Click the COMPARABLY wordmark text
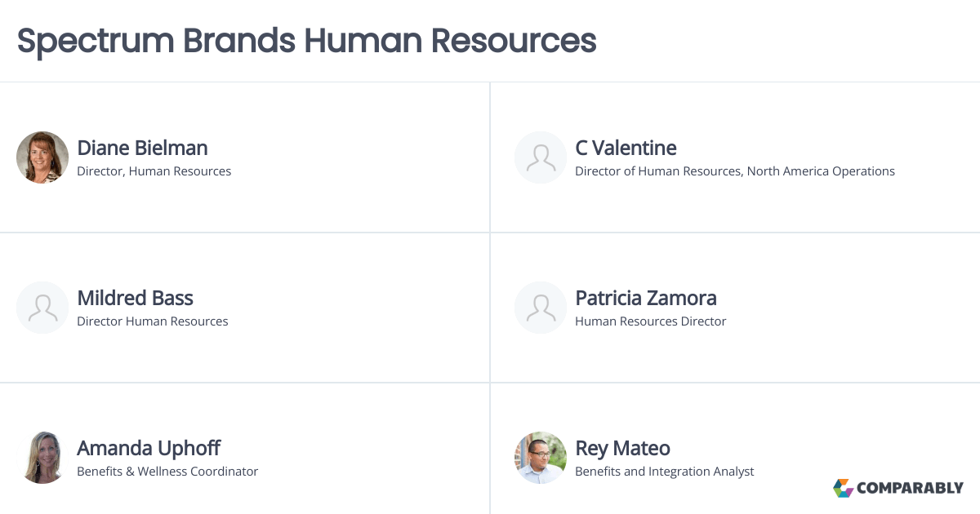The image size is (980, 514). pos(910,488)
